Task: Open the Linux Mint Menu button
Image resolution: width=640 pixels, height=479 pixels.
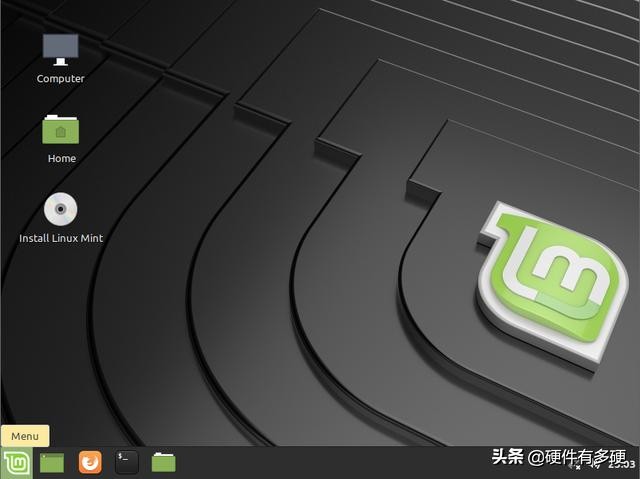Action: [x=16, y=463]
